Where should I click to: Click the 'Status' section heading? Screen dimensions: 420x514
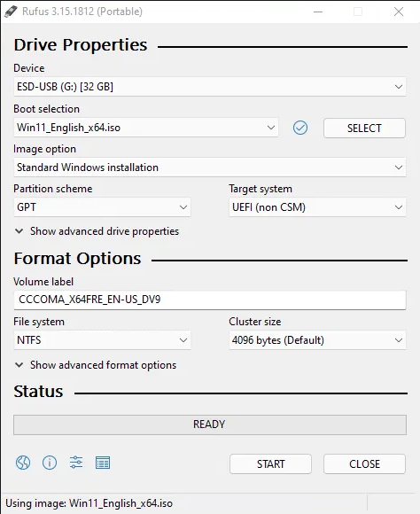pyautogui.click(x=38, y=392)
